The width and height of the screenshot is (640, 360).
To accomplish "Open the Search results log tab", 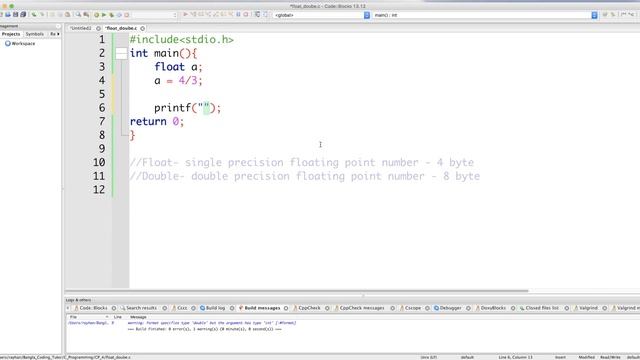I will (138, 308).
